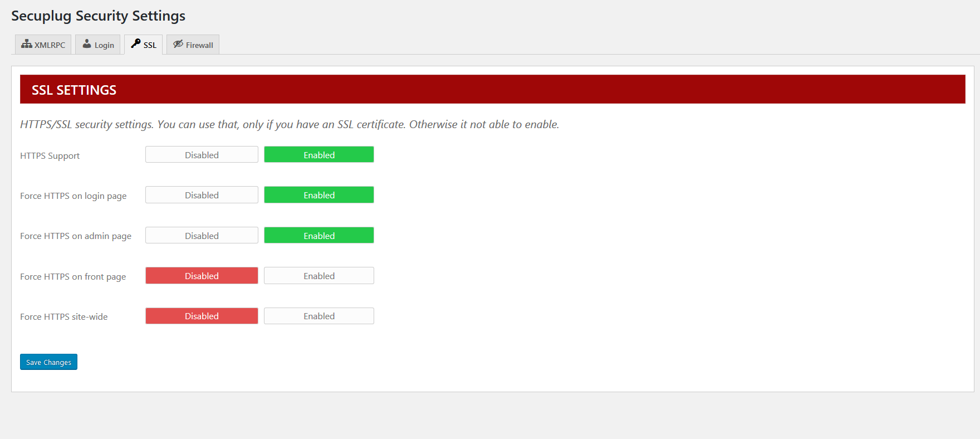Enable Force HTTPS site-wide

pos(319,316)
